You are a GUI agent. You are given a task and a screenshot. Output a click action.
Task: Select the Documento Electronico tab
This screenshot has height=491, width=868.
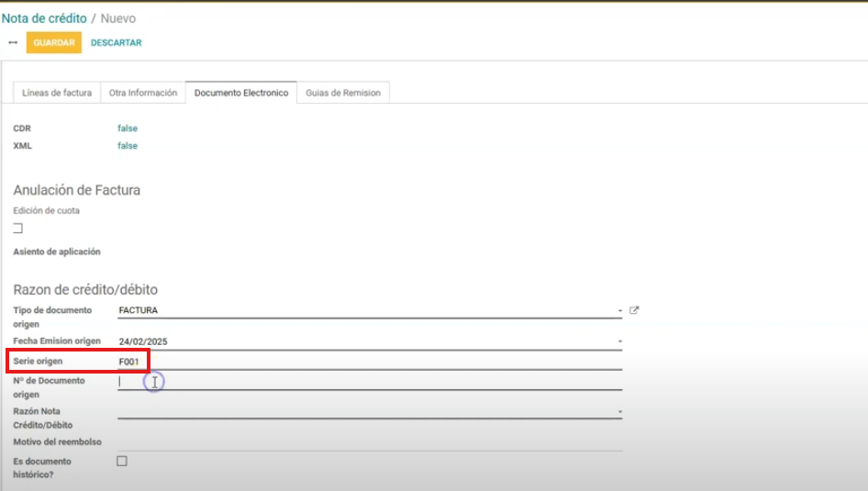[x=241, y=93]
